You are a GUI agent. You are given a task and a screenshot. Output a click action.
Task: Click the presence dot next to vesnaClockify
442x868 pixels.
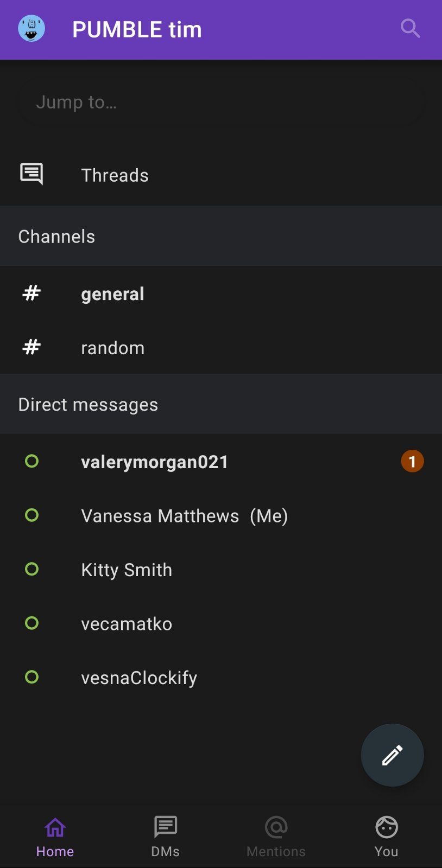pos(31,677)
